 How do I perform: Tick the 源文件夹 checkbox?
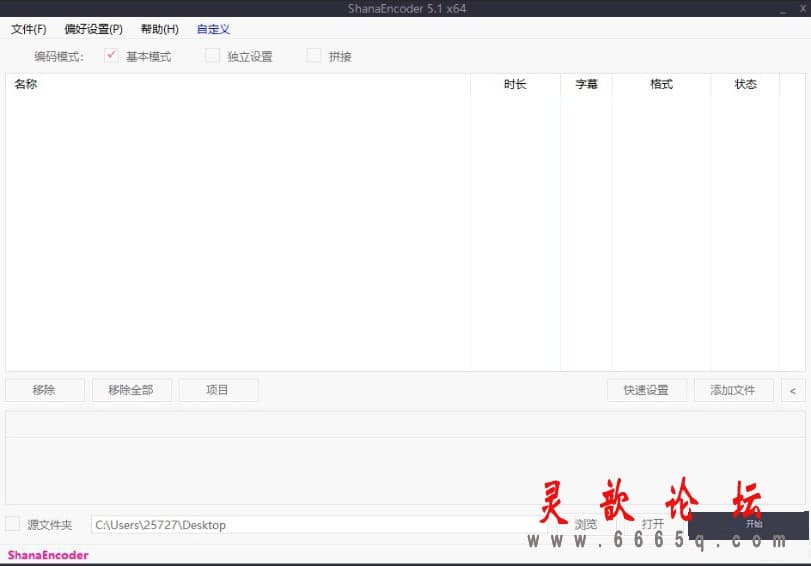tap(12, 524)
